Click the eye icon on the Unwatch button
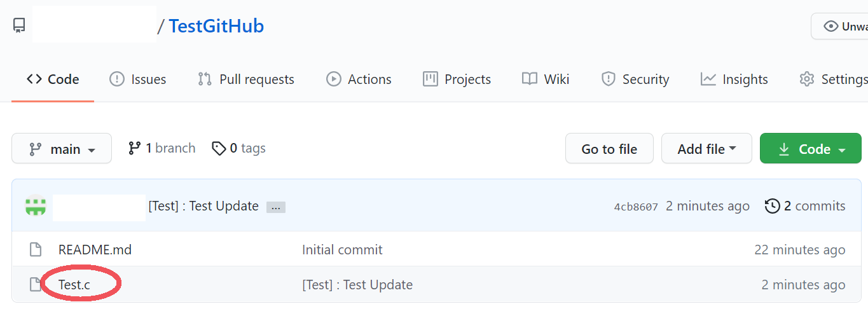 point(830,27)
